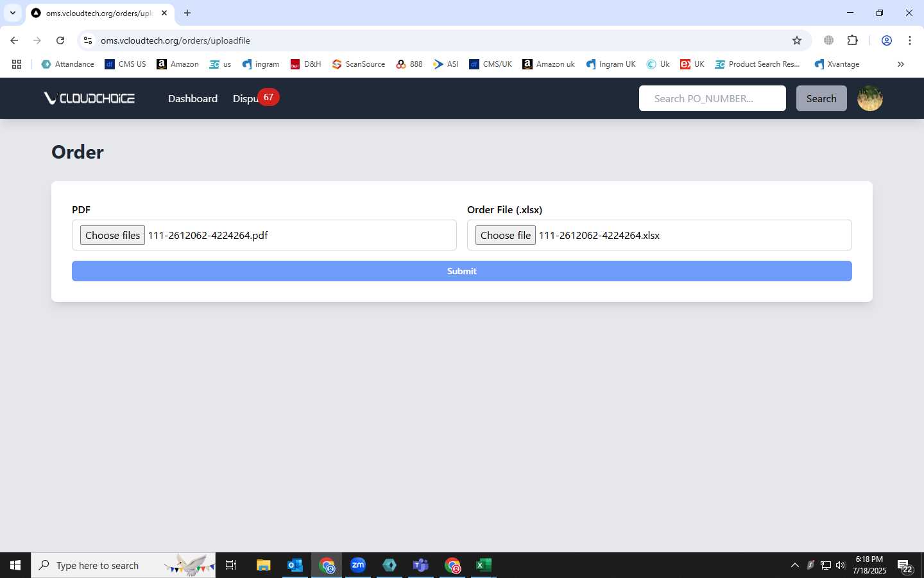This screenshot has height=578, width=924.
Task: Show hidden system tray icons
Action: point(794,565)
